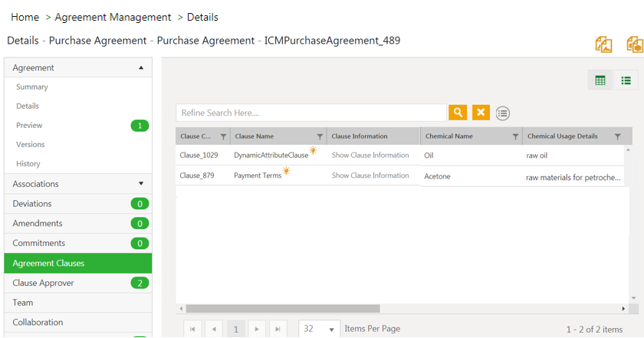Viewport: 644px width, 338px height.
Task: Click the sun icon beside Payment Terms
Action: pos(286,172)
